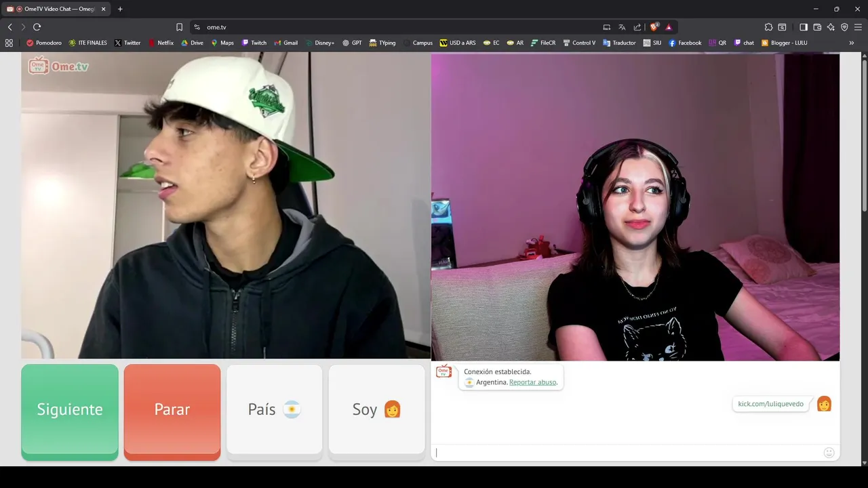Viewport: 868px width, 488px height.
Task: Open the Campus bookmark
Action: (418, 43)
